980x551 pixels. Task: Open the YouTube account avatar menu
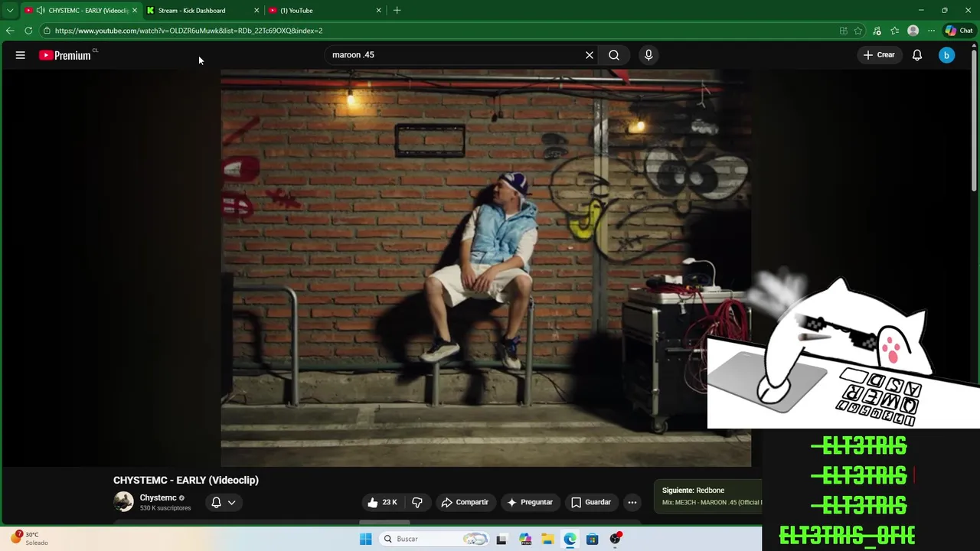(x=947, y=55)
